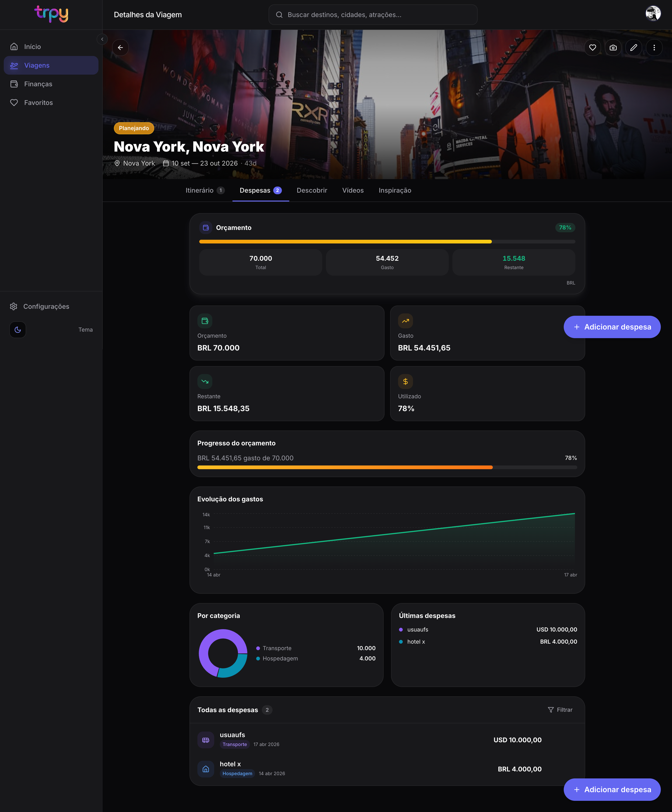The image size is (672, 812).
Task: Change cover photo with camera icon
Action: (613, 48)
